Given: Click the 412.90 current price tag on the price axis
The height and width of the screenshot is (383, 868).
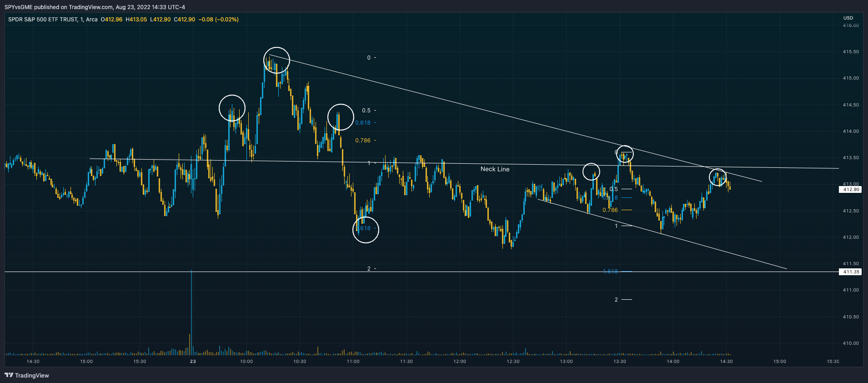Looking at the screenshot, I should [850, 190].
